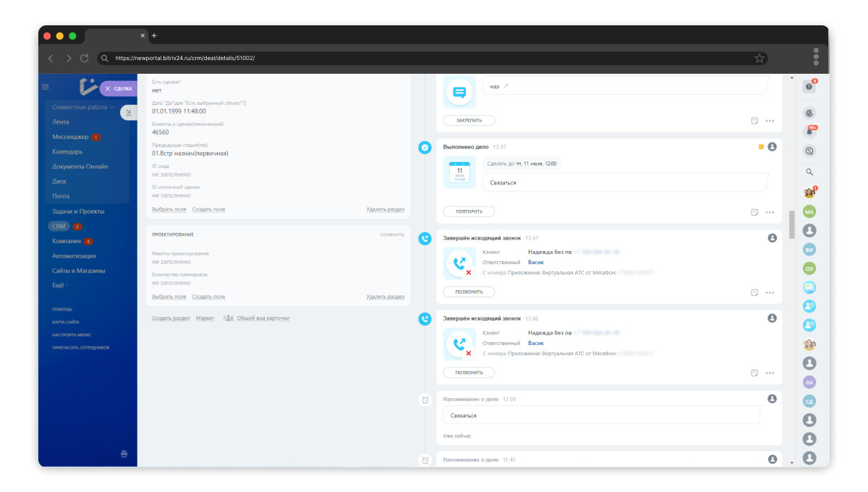Open chat with ВИ avatar
This screenshot has width=868, height=492.
point(809,249)
